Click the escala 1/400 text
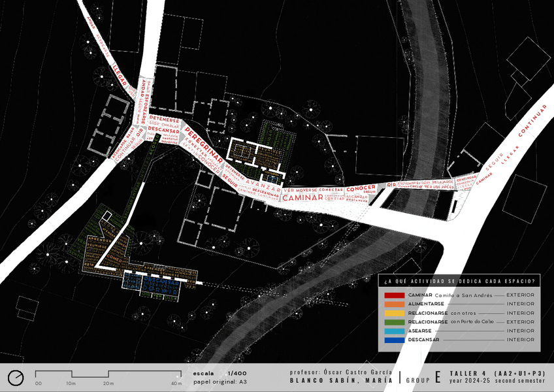 pos(216,374)
